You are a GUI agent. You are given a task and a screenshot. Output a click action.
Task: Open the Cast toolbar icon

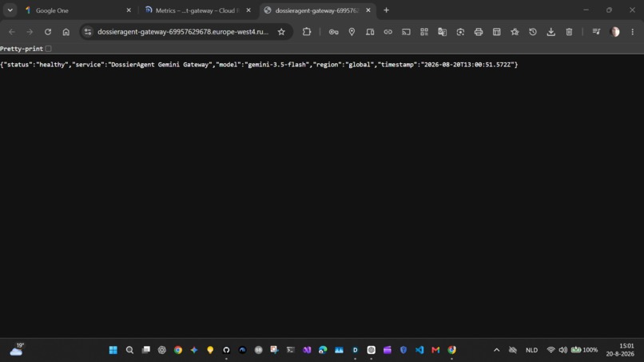click(406, 32)
